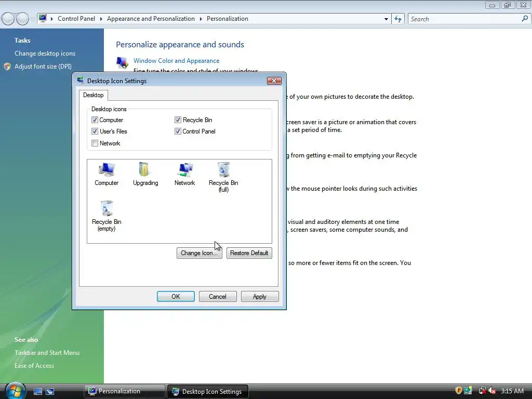Click the Windows Update tray icon
This screenshot has width=532, height=399.
point(468,391)
